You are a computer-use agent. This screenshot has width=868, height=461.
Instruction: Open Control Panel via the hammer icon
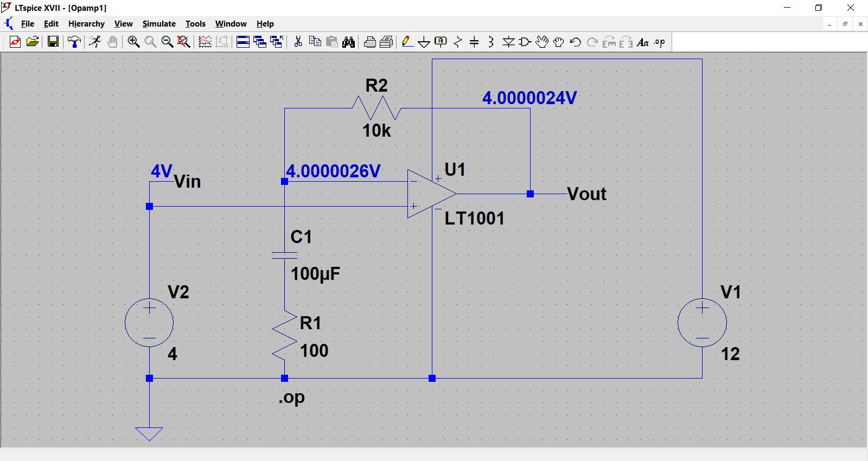click(74, 42)
